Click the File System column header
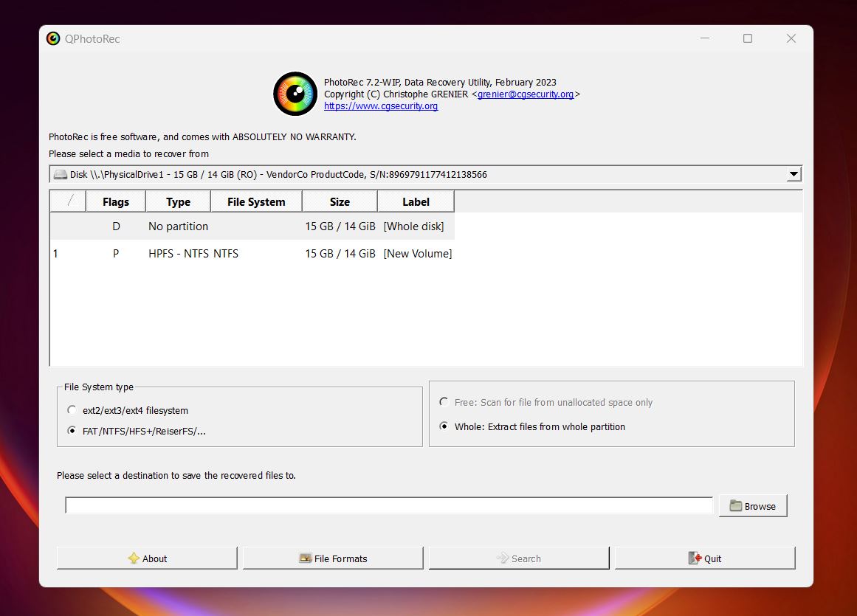 (256, 201)
